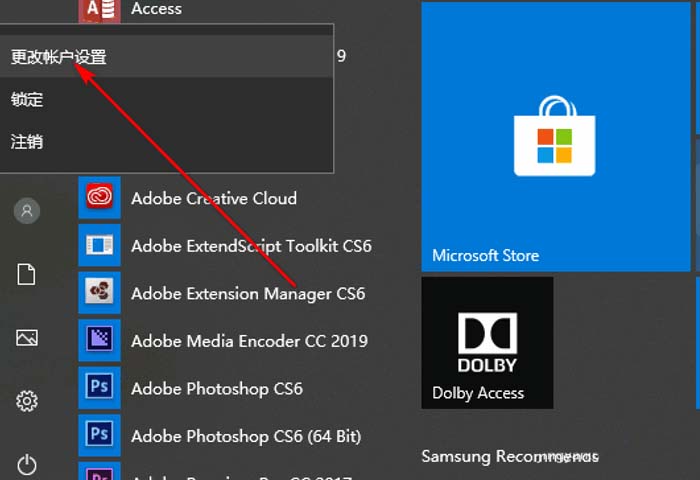Select 注销 to sign out
The height and width of the screenshot is (480, 700).
tap(27, 141)
